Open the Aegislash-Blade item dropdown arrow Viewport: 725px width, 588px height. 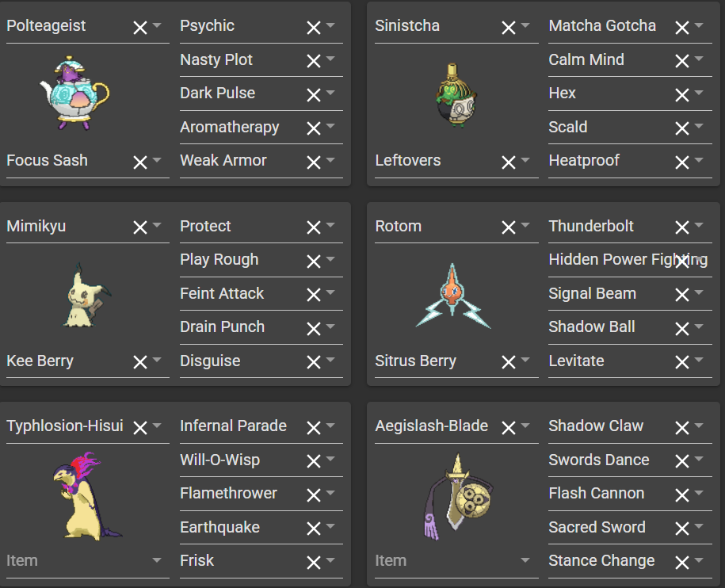click(x=525, y=559)
